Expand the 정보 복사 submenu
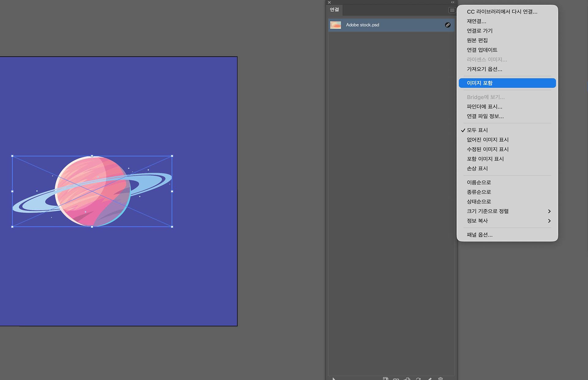The image size is (588, 380). pos(507,221)
